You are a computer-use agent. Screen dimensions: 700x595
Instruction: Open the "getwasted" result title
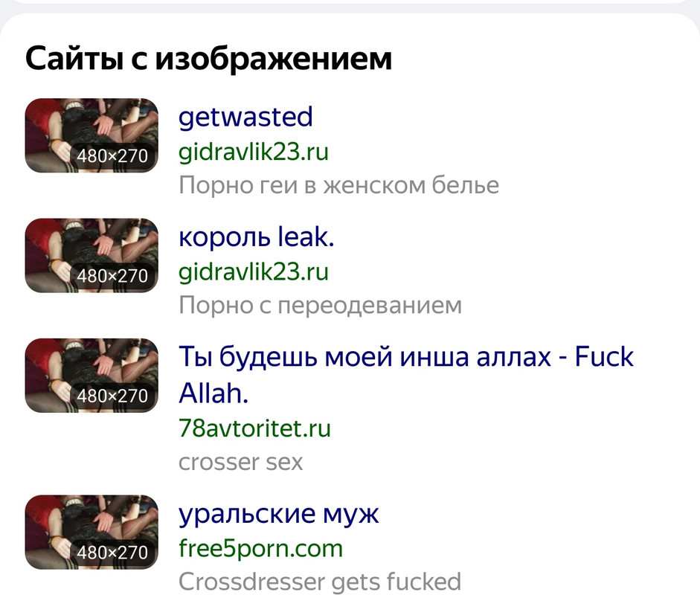click(x=245, y=118)
